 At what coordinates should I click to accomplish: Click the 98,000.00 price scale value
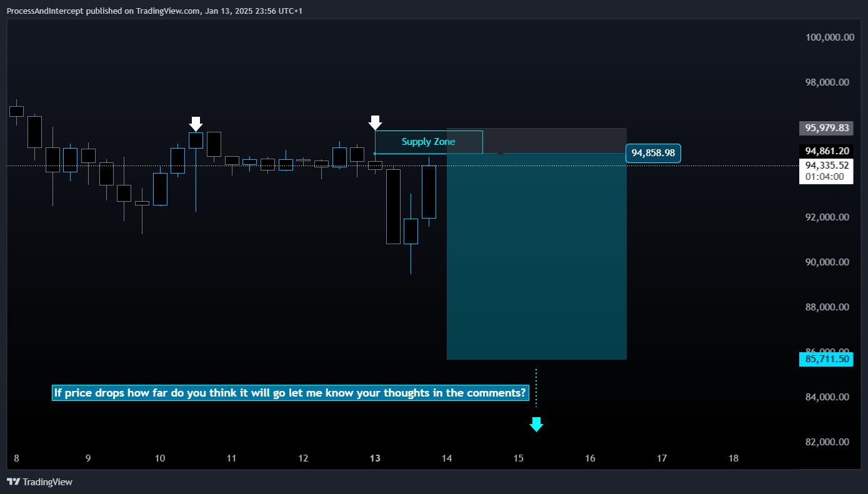tap(827, 82)
